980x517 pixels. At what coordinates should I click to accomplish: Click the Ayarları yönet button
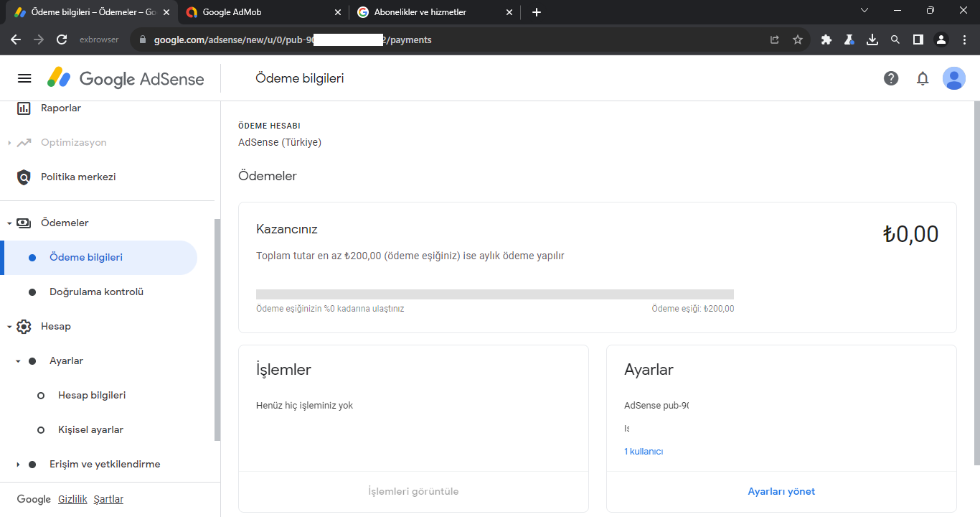781,491
